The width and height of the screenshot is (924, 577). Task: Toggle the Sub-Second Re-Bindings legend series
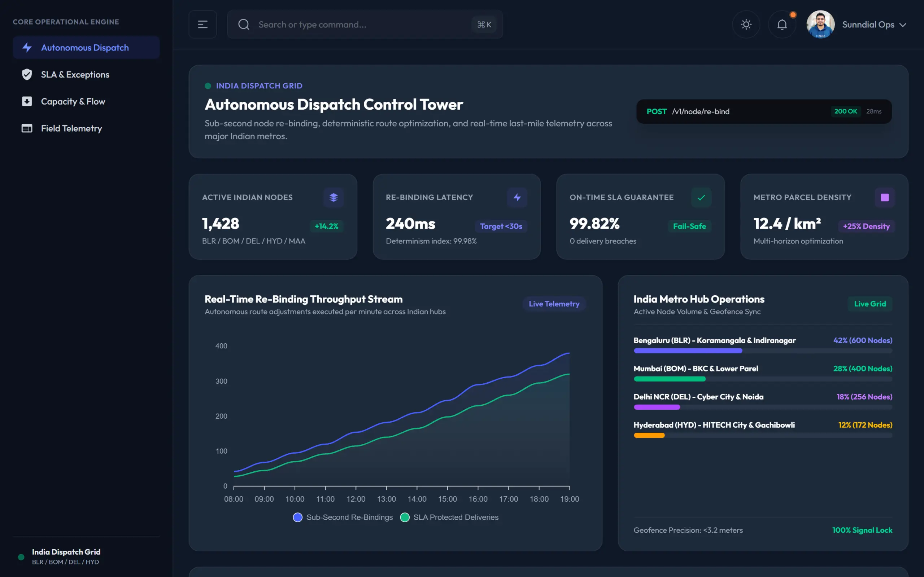pos(343,517)
